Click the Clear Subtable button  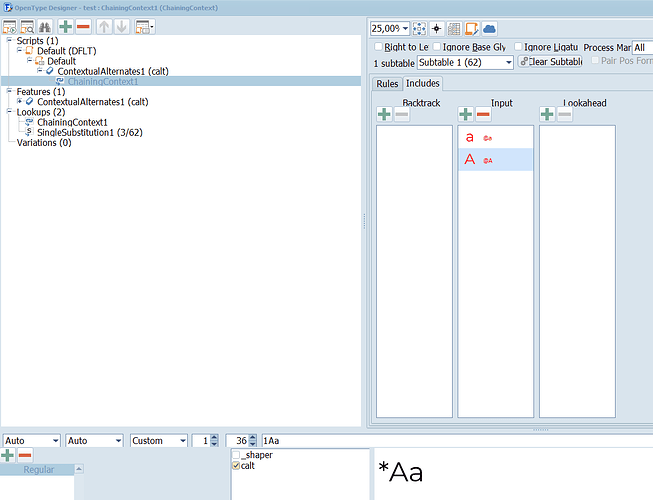point(550,62)
